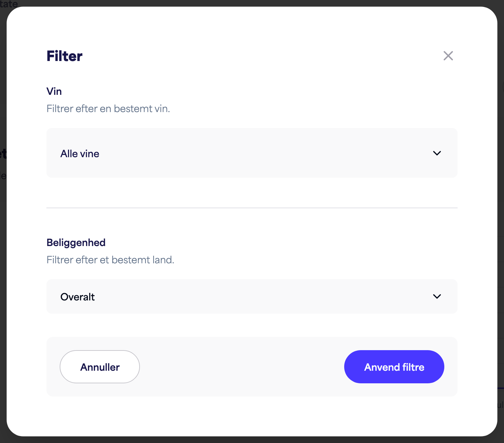
Task: Expand the Alle vine chevron arrow
Action: point(437,153)
